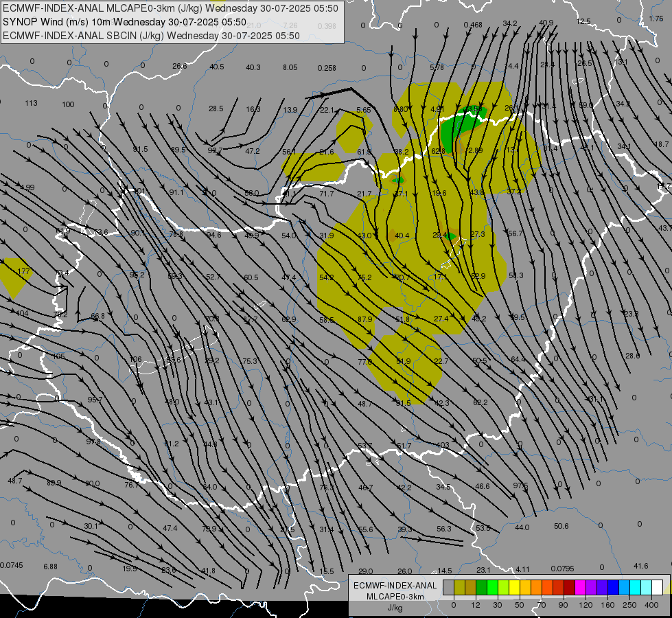
Task: Click the map value 41.6
Action: tap(640, 566)
